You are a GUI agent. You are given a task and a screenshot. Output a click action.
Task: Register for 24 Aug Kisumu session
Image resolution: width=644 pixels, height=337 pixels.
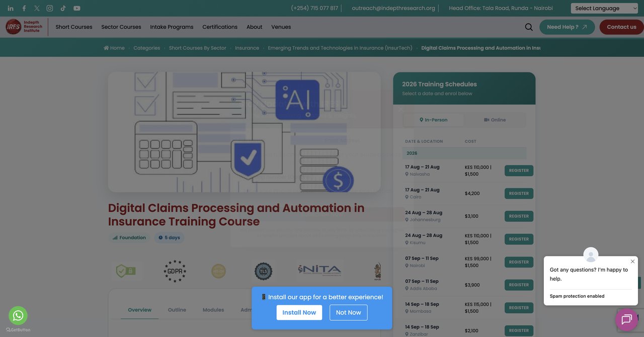click(519, 239)
